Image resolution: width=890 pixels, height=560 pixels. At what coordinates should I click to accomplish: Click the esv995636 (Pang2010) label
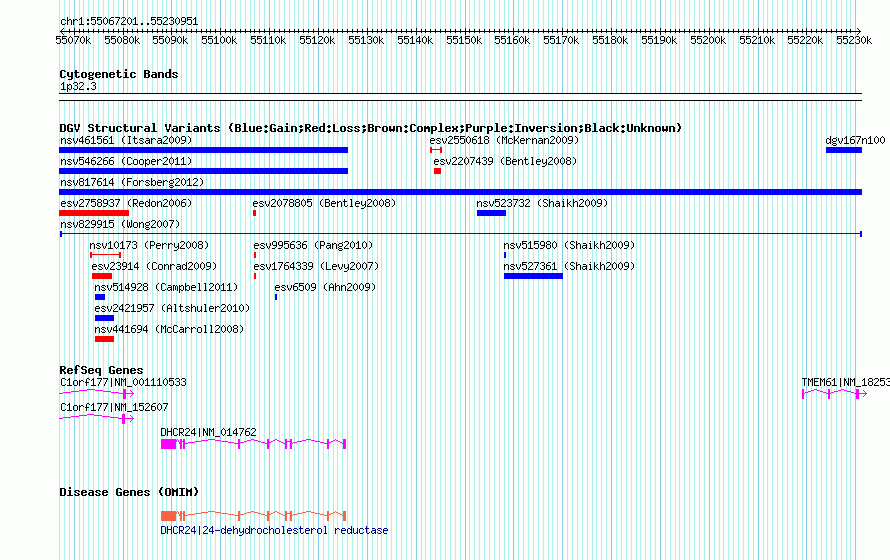[313, 245]
